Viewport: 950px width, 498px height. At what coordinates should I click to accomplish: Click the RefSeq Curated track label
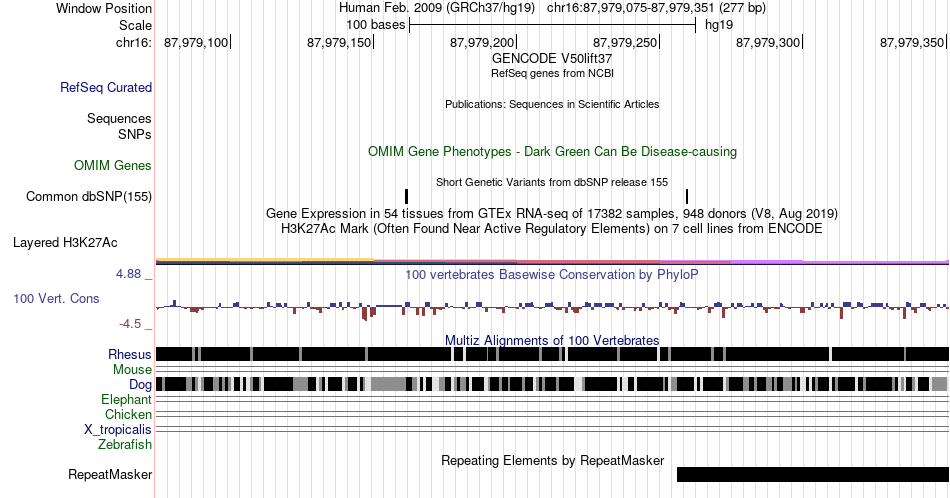[105, 87]
